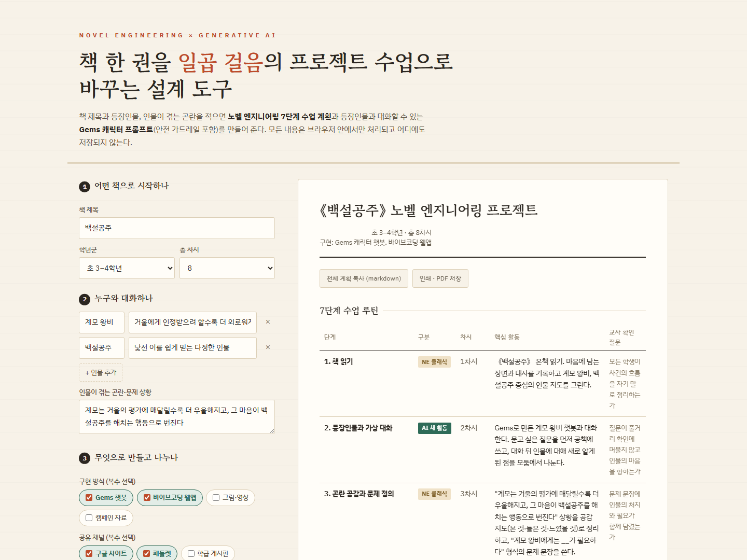
Task: Click the 책 제목 input field
Action: pos(177,228)
